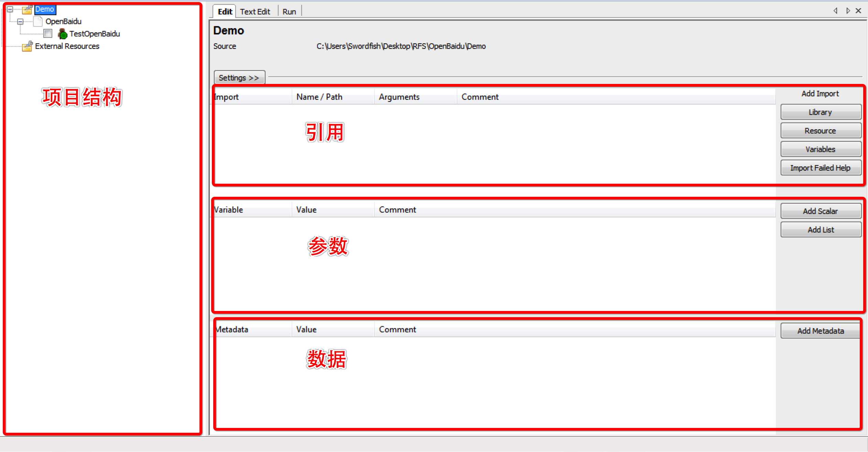The height and width of the screenshot is (452, 868).
Task: Click the right arrow tab navigation icon
Action: point(848,11)
